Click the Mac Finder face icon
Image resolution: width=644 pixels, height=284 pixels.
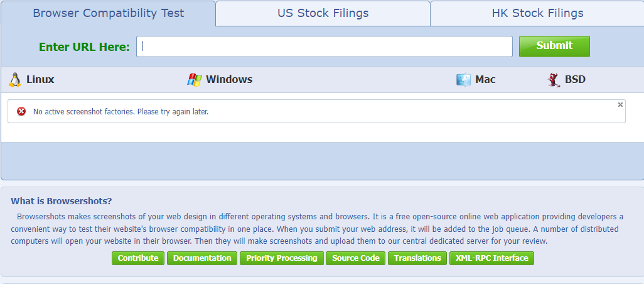[463, 80]
